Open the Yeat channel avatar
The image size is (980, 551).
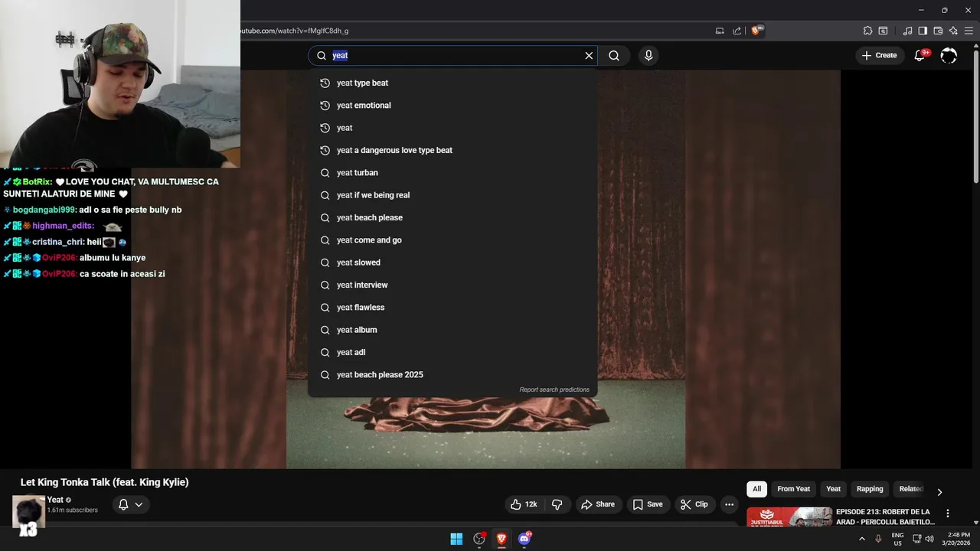[x=28, y=510]
